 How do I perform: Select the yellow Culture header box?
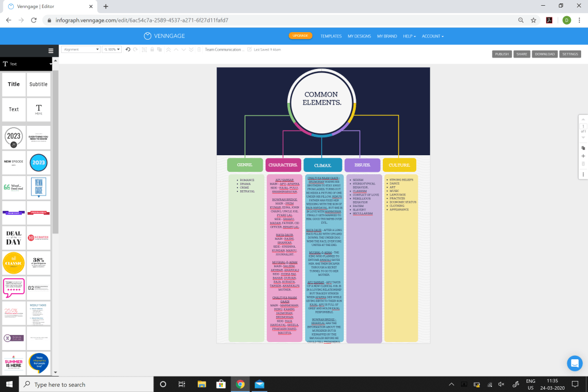[x=399, y=165]
